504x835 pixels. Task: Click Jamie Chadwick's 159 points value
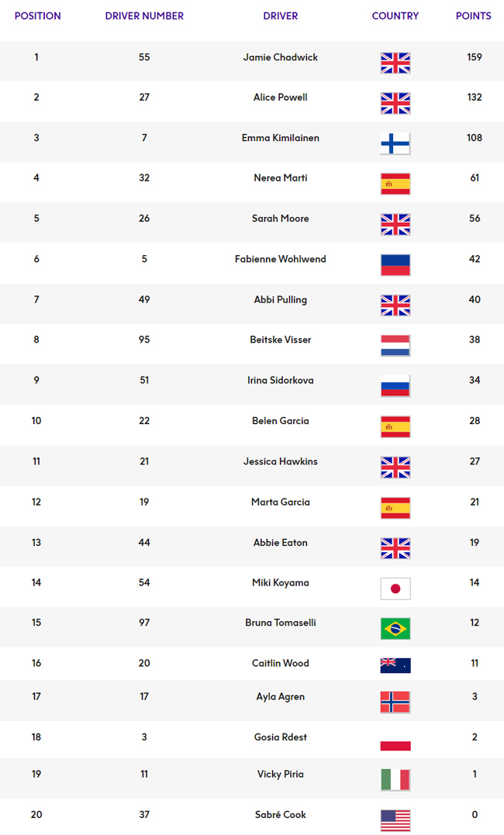tap(475, 57)
